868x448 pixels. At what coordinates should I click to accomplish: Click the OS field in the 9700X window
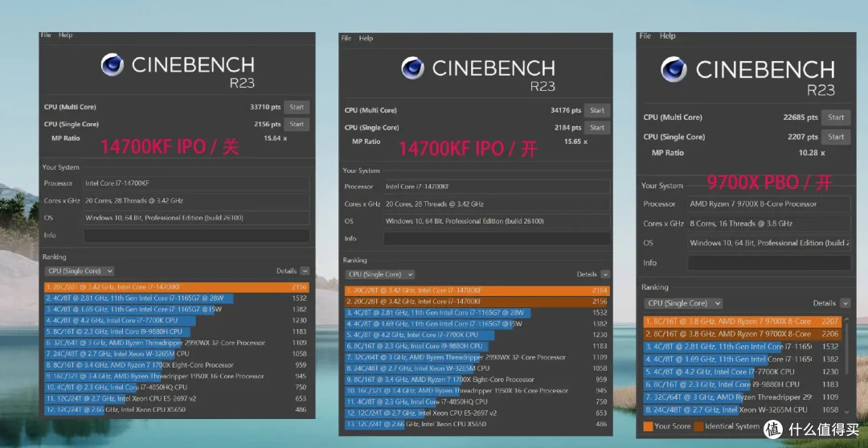click(769, 243)
